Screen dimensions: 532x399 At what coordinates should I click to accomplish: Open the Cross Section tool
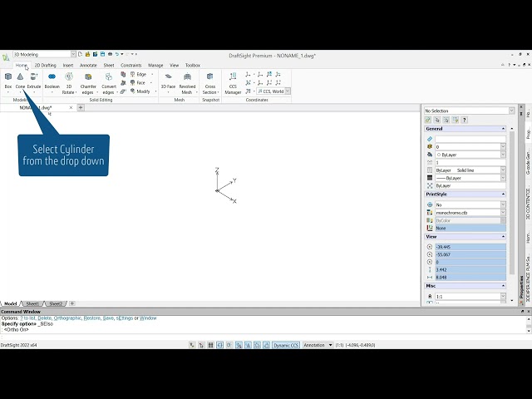pos(210,83)
